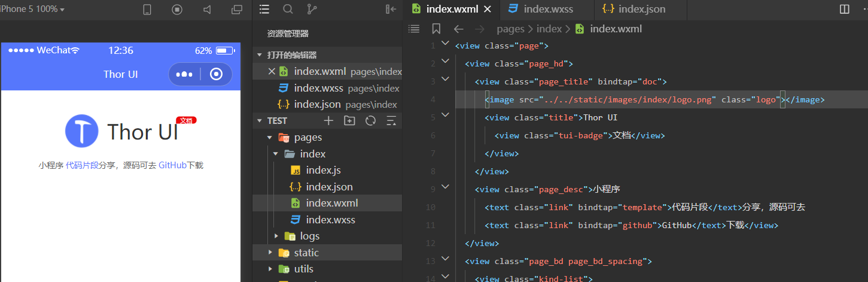Switch to the index.wxml editor tab
This screenshot has width=868, height=282.
click(x=451, y=9)
